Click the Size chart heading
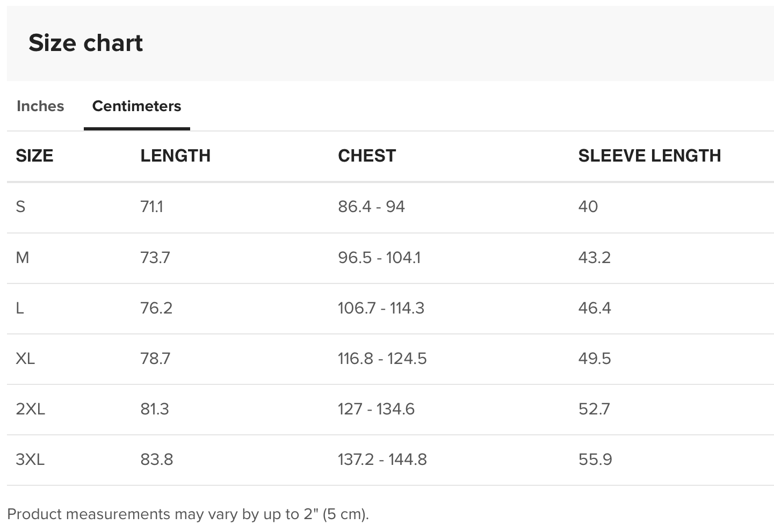The image size is (774, 532). 86,43
